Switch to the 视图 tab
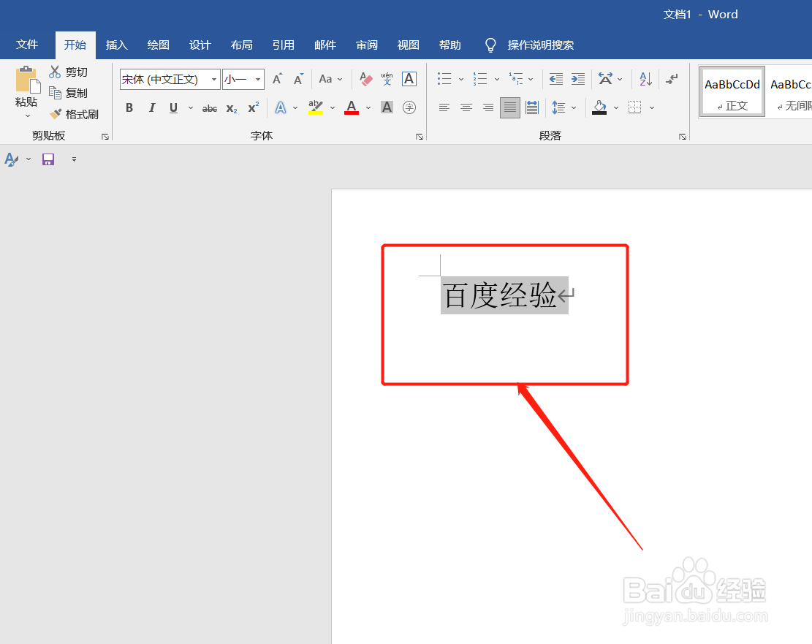The width and height of the screenshot is (812, 644). [x=408, y=45]
